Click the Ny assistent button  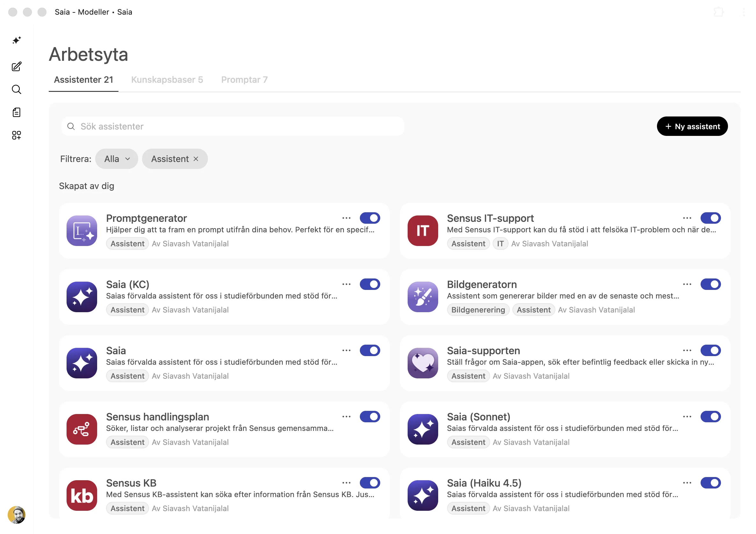point(692,126)
